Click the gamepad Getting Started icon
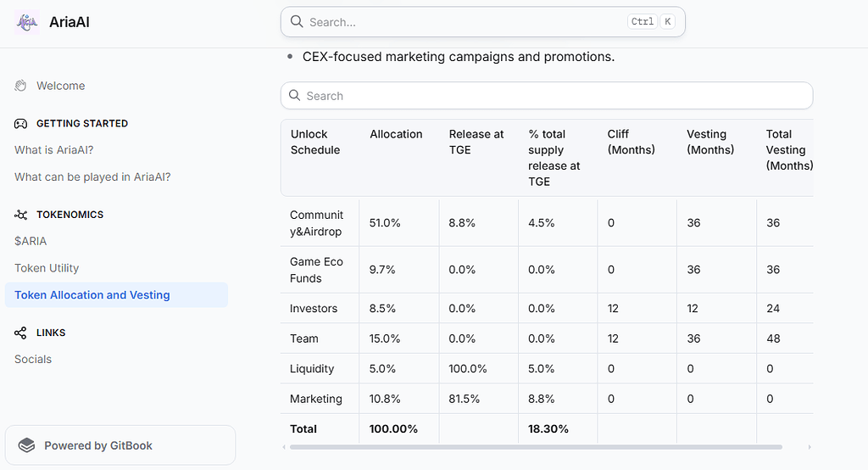The image size is (868, 470). (20, 124)
